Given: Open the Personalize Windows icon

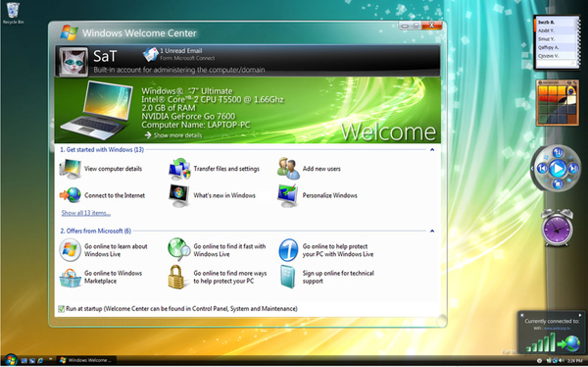Looking at the screenshot, I should click(288, 195).
